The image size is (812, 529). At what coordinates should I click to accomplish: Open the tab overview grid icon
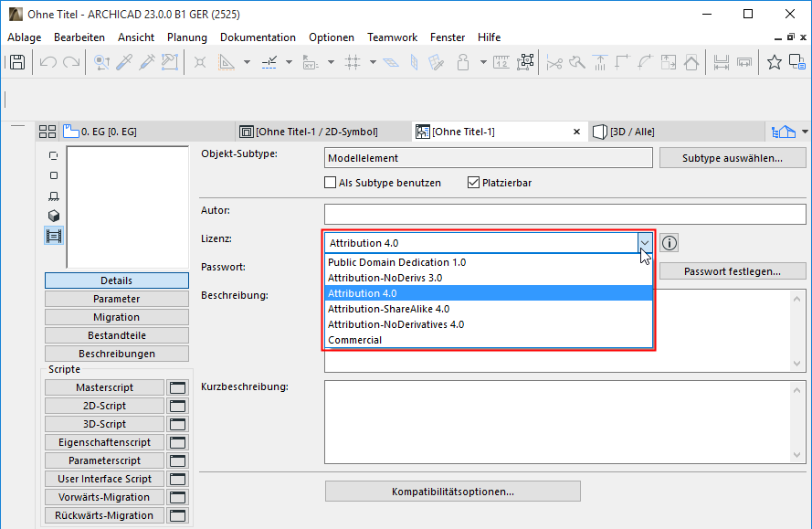[47, 132]
